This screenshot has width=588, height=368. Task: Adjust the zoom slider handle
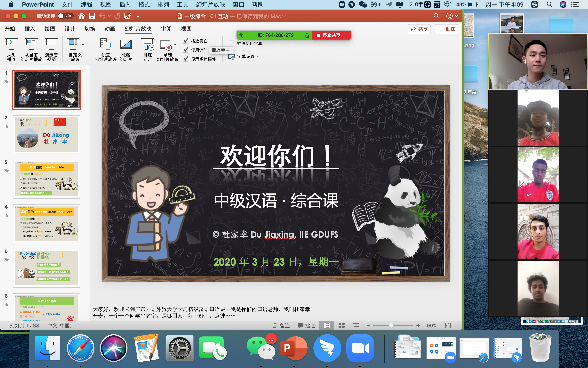(x=391, y=325)
